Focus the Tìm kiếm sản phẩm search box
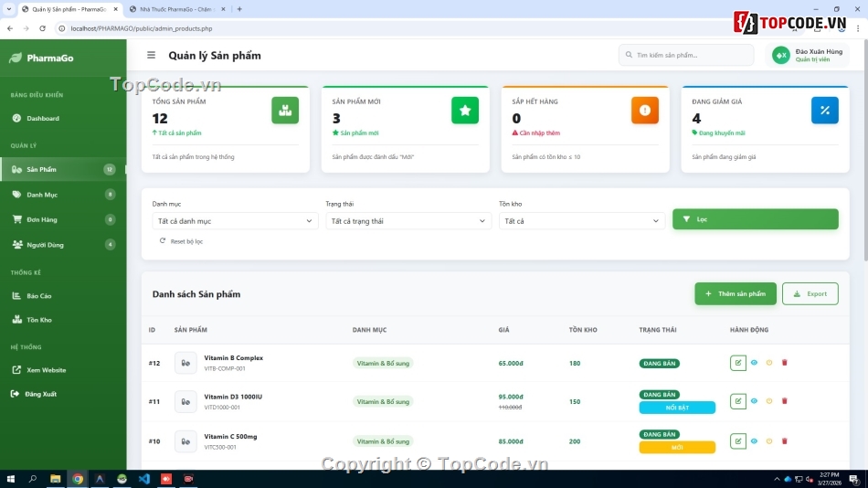Screen dimensions: 868x488 (x=686, y=55)
